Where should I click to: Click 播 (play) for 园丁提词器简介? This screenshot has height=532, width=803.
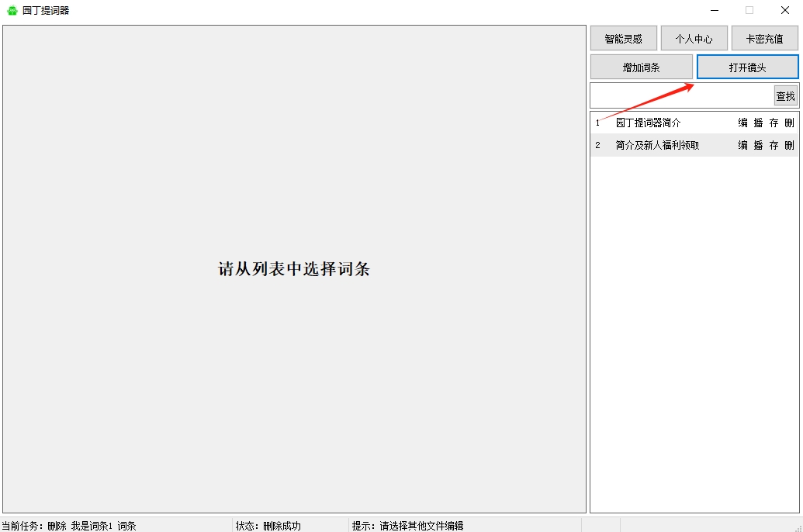(758, 123)
